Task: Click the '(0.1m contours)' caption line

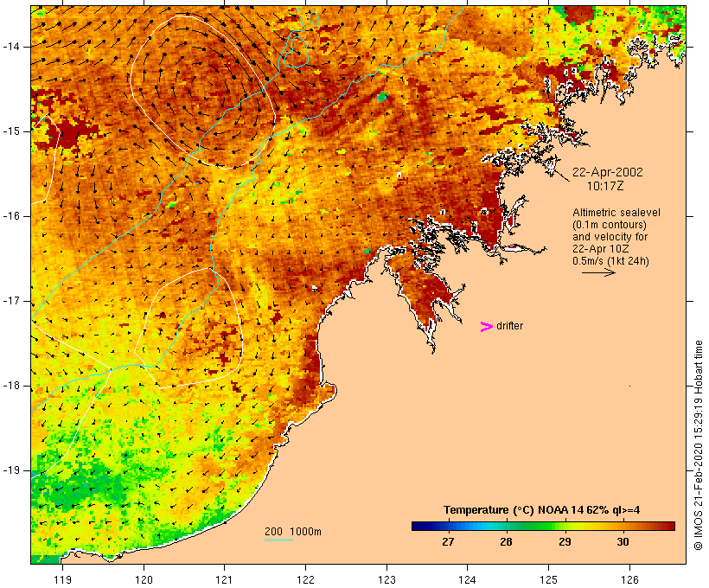Action: coord(610,224)
